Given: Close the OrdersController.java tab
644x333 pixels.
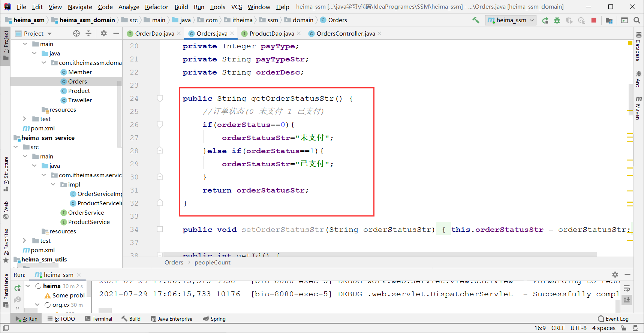Looking at the screenshot, I should coord(380,33).
